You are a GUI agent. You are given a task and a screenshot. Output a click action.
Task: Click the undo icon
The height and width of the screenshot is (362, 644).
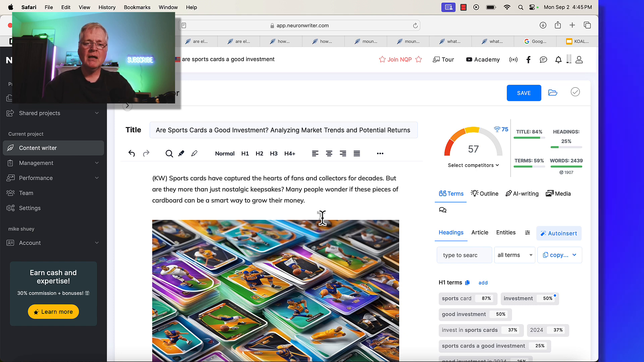pyautogui.click(x=131, y=153)
